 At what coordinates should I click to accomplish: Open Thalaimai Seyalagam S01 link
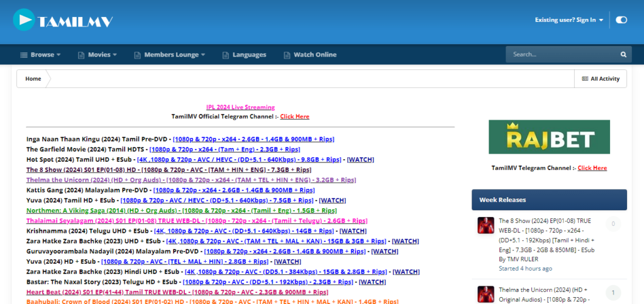(x=197, y=221)
